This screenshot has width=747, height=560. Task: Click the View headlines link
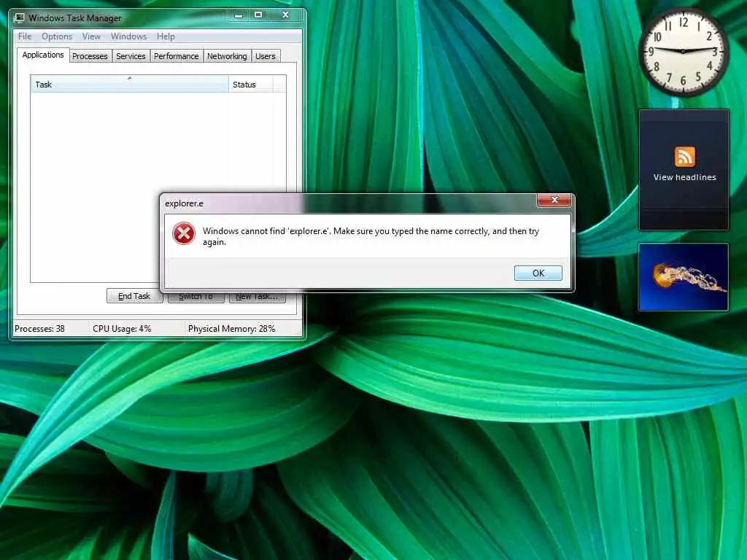click(684, 177)
